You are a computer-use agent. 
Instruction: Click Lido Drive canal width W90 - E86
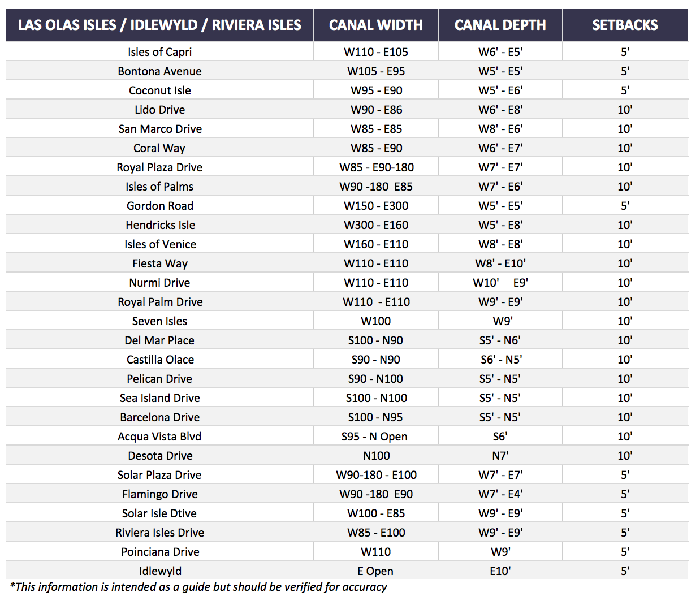point(376,110)
